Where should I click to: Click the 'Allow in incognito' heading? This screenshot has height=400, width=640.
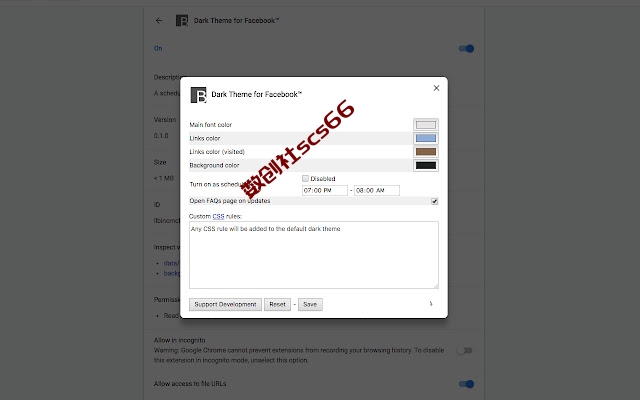180,340
